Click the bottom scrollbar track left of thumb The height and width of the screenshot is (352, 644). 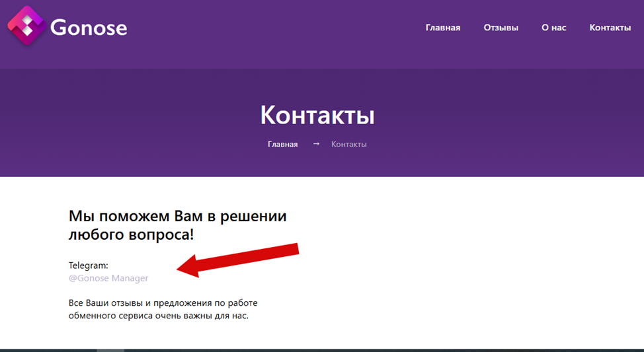[48, 351]
